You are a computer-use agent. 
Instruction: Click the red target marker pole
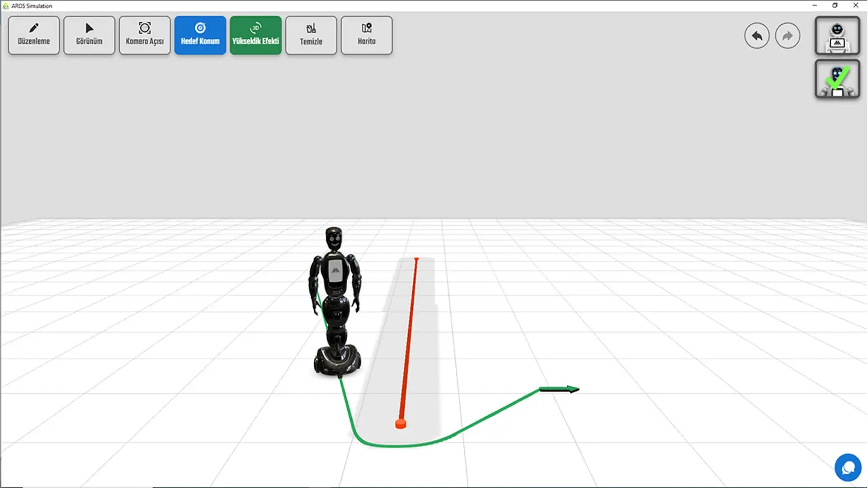point(400,424)
